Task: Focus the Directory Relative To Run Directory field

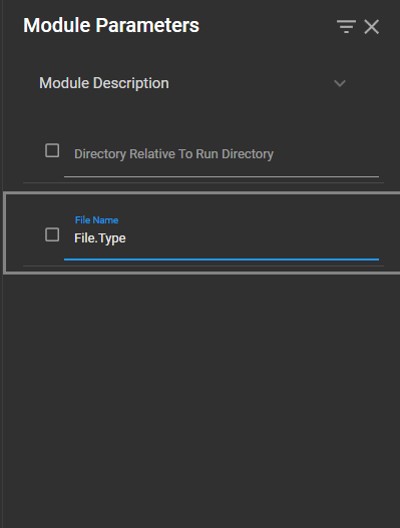Action: (x=221, y=154)
